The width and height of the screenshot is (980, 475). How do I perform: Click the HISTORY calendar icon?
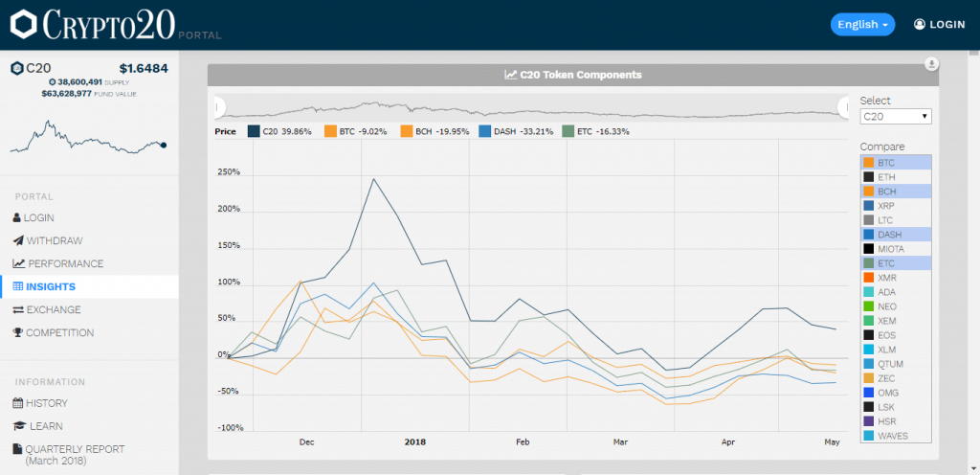[17, 403]
